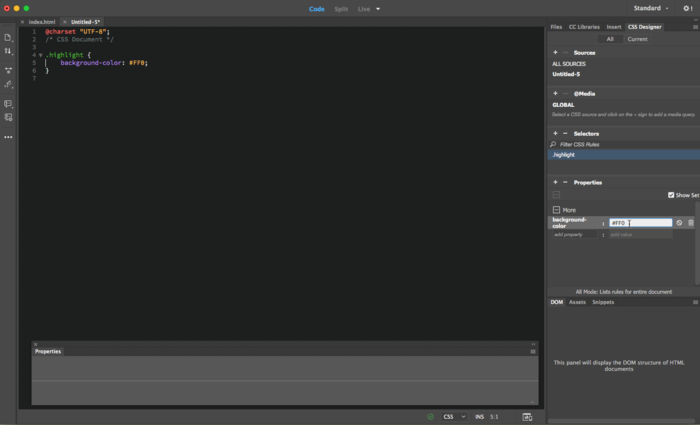Add a new selector with plus icon
The height and width of the screenshot is (425, 700).
coord(555,133)
